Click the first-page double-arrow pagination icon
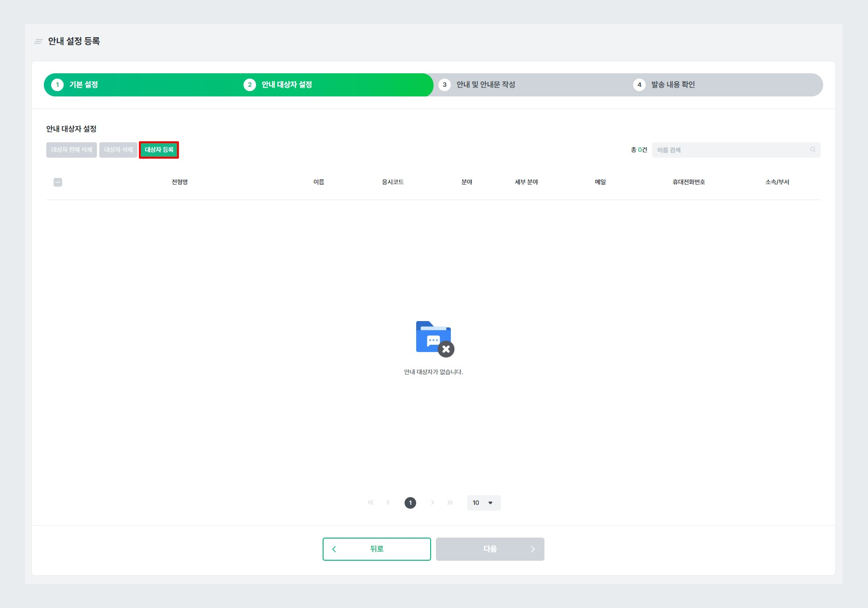Screen dimensions: 868x608 370,502
